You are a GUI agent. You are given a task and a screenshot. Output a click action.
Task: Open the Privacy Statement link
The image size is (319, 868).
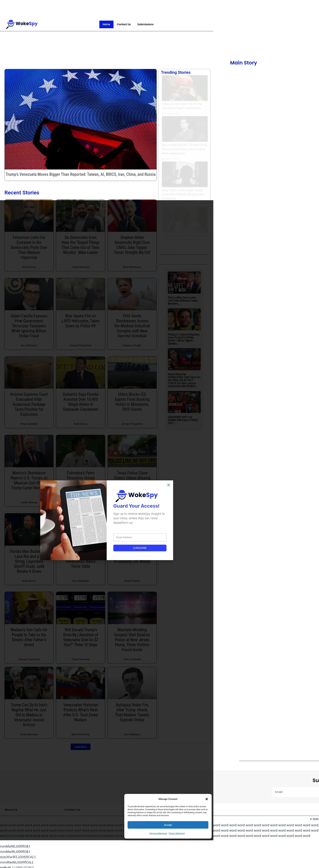pyautogui.click(x=176, y=833)
